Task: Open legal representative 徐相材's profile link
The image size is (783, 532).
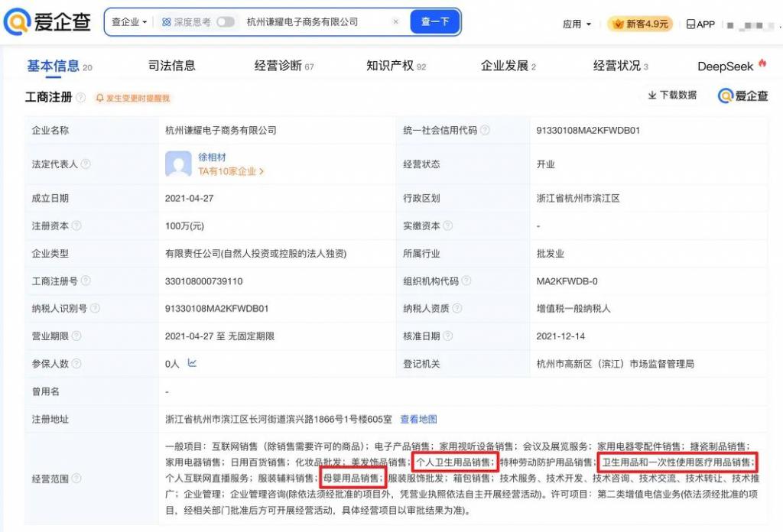Action: click(x=213, y=157)
